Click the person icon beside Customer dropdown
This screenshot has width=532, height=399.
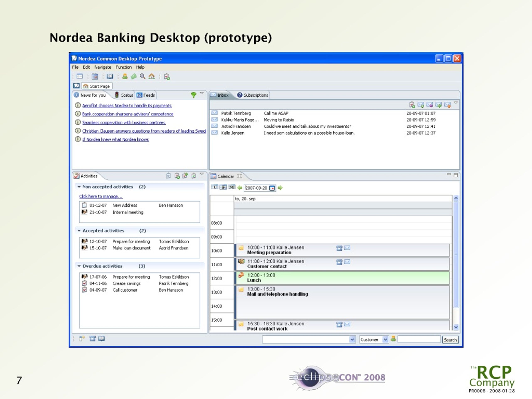[x=393, y=339]
